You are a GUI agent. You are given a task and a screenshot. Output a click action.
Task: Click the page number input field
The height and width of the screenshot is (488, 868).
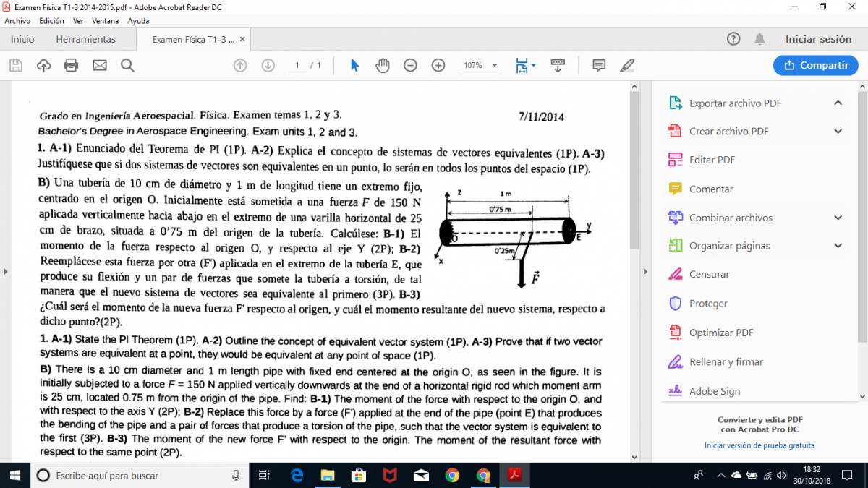pyautogui.click(x=297, y=66)
